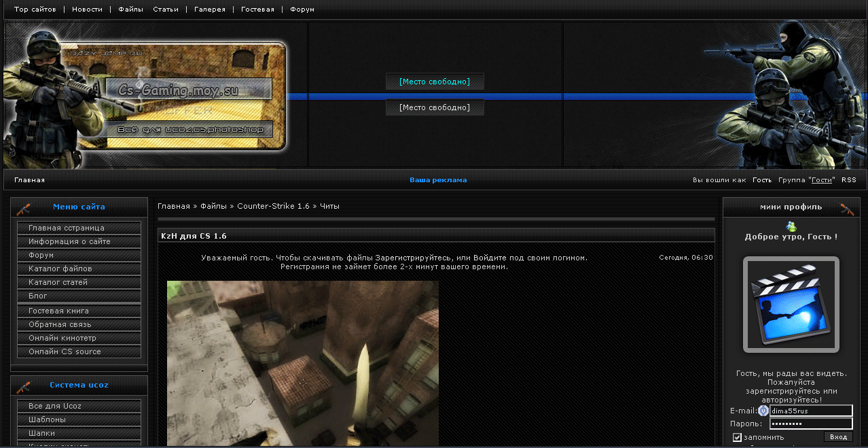Open Файлы in the top navigation bar
868x448 pixels.
130,10
